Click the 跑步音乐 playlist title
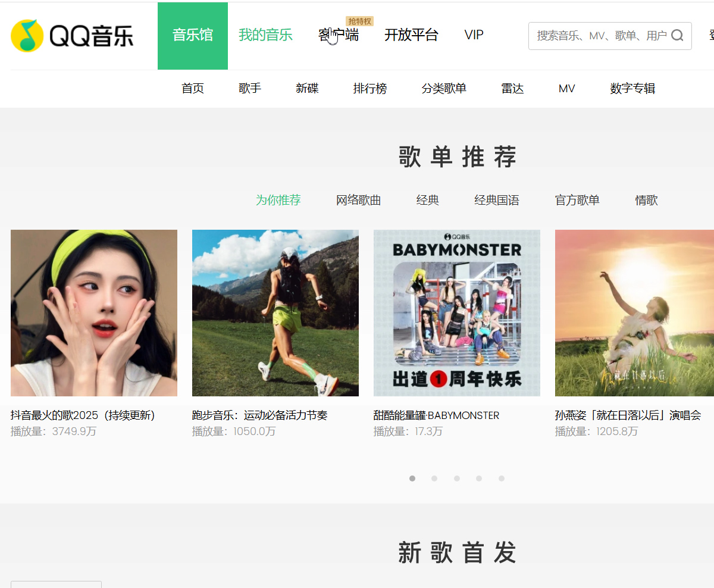Viewport: 714px width, 588px height. [x=259, y=415]
